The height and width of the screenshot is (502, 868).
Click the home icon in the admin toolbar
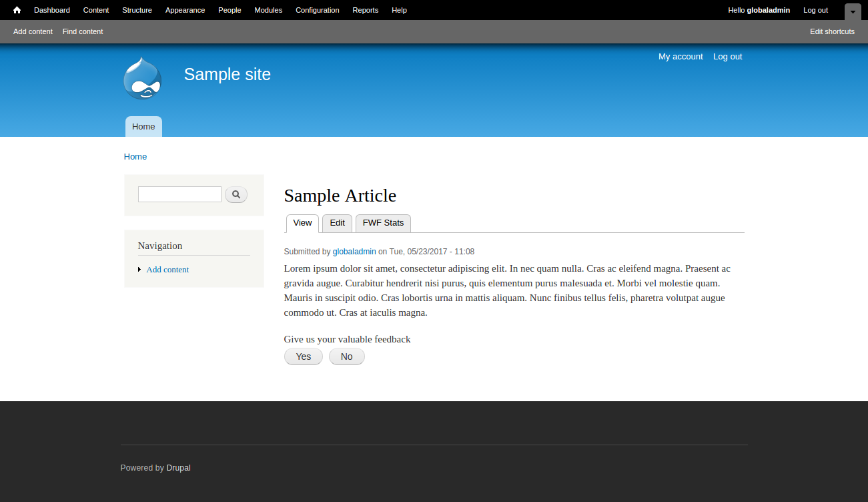click(16, 10)
